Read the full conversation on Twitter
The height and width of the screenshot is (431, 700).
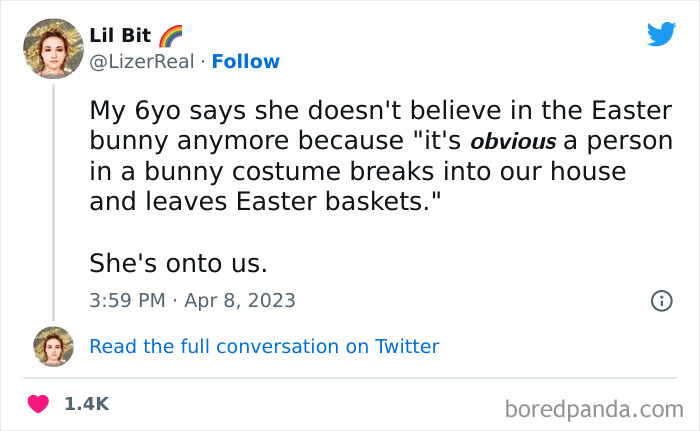pos(264,347)
